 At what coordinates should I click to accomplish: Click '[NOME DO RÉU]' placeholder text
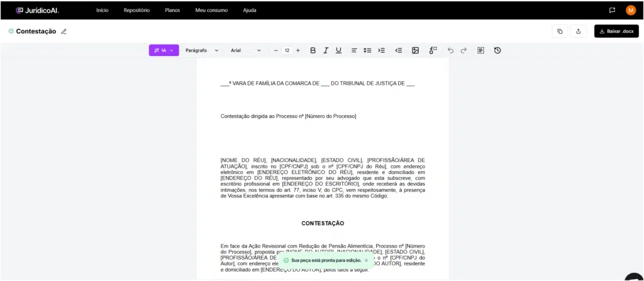click(244, 160)
